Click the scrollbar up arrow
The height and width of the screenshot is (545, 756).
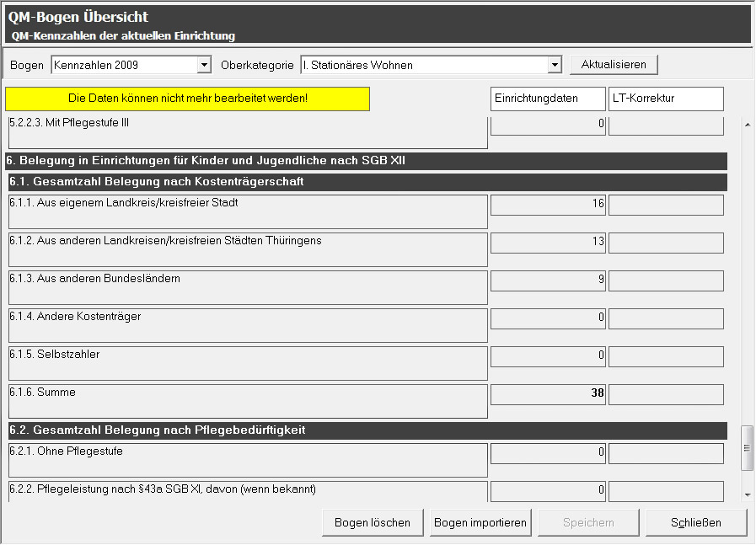coord(747,125)
